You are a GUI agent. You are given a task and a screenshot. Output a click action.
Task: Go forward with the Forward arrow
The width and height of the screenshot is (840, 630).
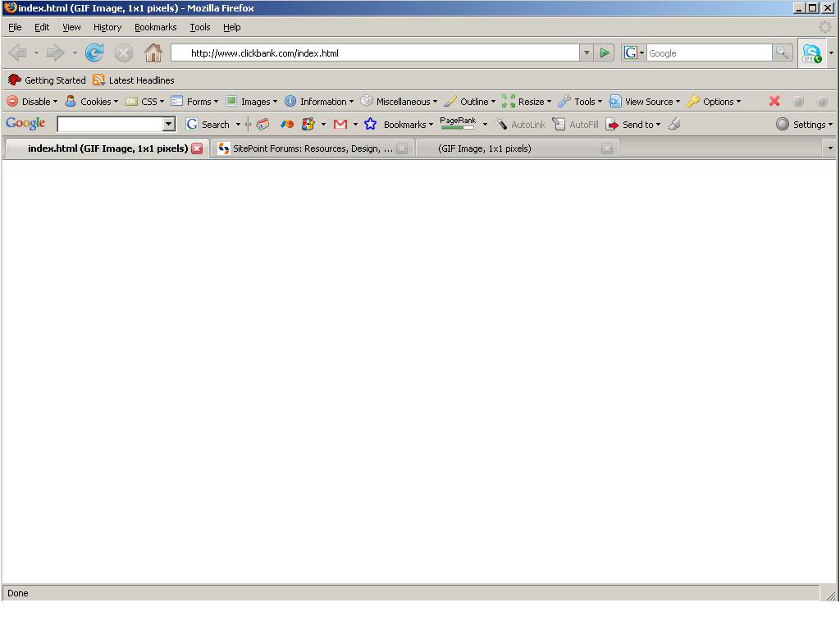55,52
